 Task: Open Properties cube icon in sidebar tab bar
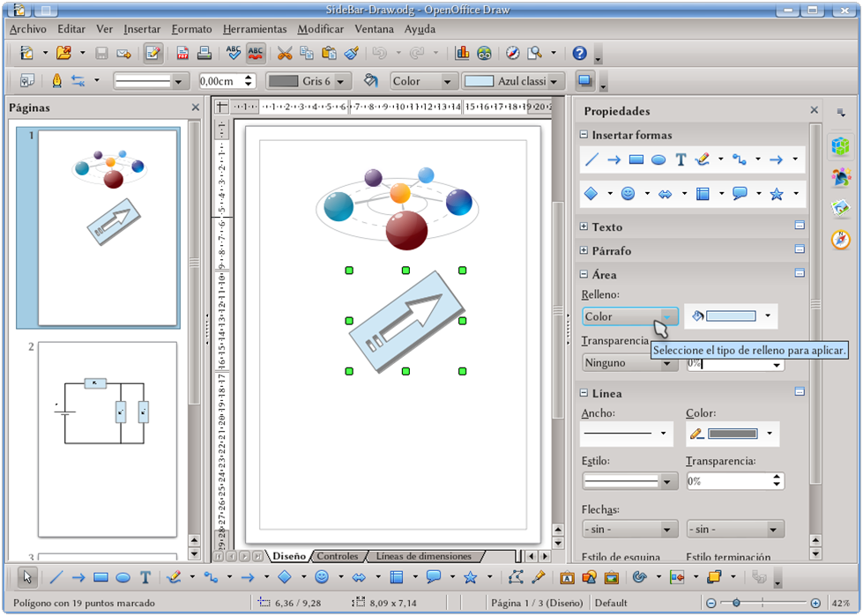[x=840, y=145]
